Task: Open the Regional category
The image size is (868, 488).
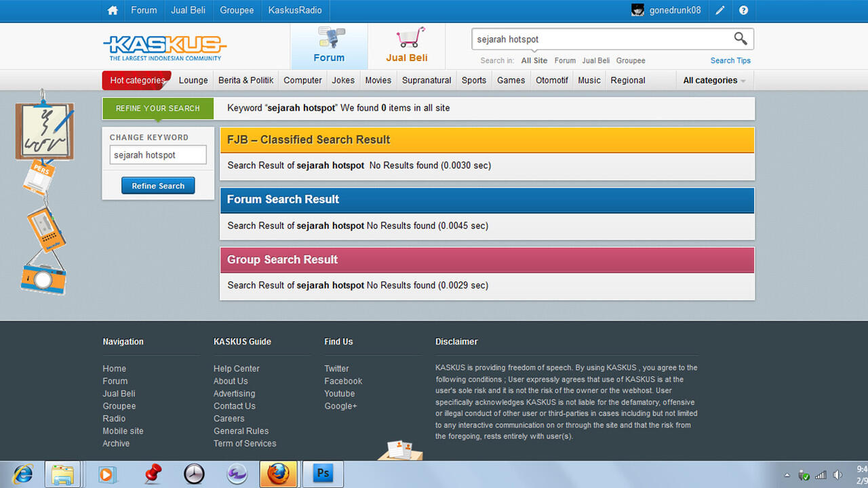Action: click(x=628, y=80)
